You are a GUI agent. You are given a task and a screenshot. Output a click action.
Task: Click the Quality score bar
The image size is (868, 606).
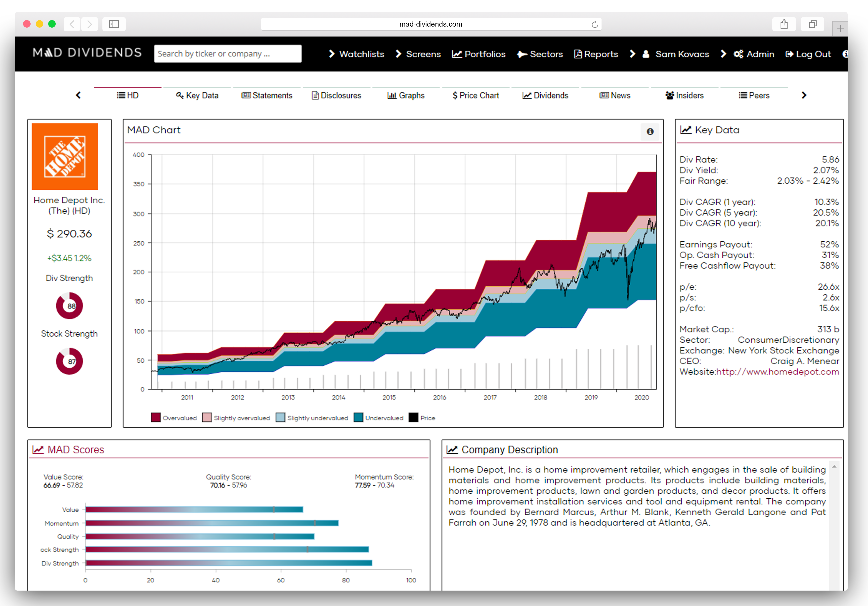(200, 536)
